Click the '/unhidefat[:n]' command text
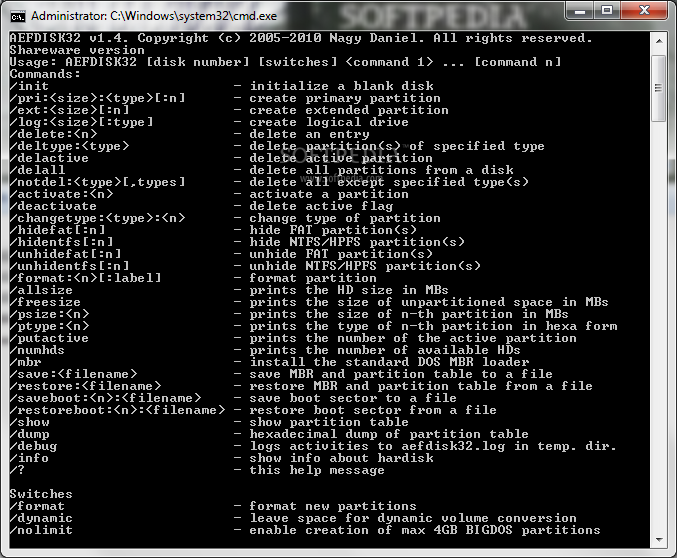The height and width of the screenshot is (558, 677). [x=66, y=254]
